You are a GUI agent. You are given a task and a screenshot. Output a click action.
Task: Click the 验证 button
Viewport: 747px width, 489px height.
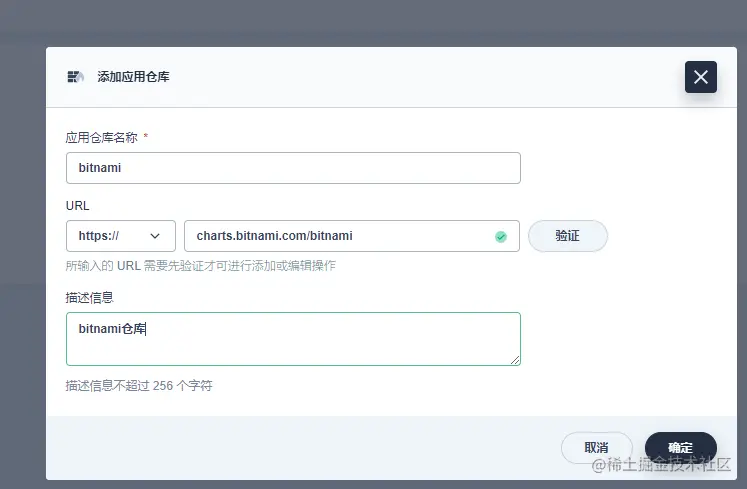(567, 236)
